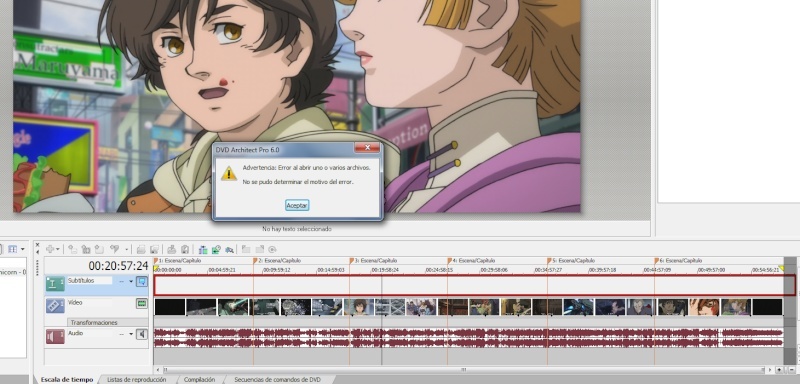Viewport: 800px width, 384px height.
Task: Click the yellow end marker on the ruler
Action: point(781,268)
